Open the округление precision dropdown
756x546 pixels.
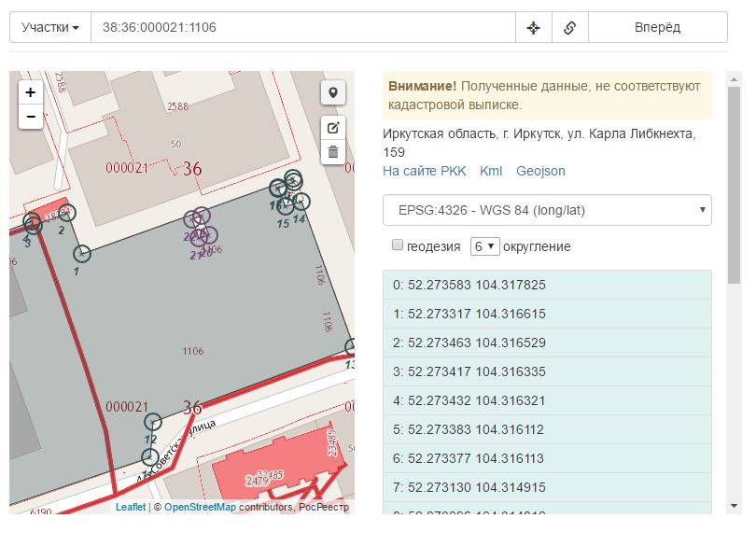coord(484,246)
